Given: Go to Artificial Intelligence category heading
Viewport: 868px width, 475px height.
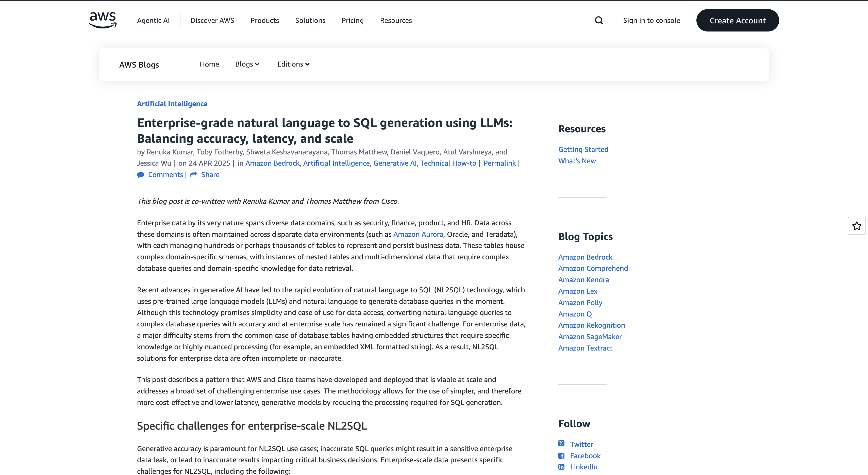Looking at the screenshot, I should (x=172, y=104).
